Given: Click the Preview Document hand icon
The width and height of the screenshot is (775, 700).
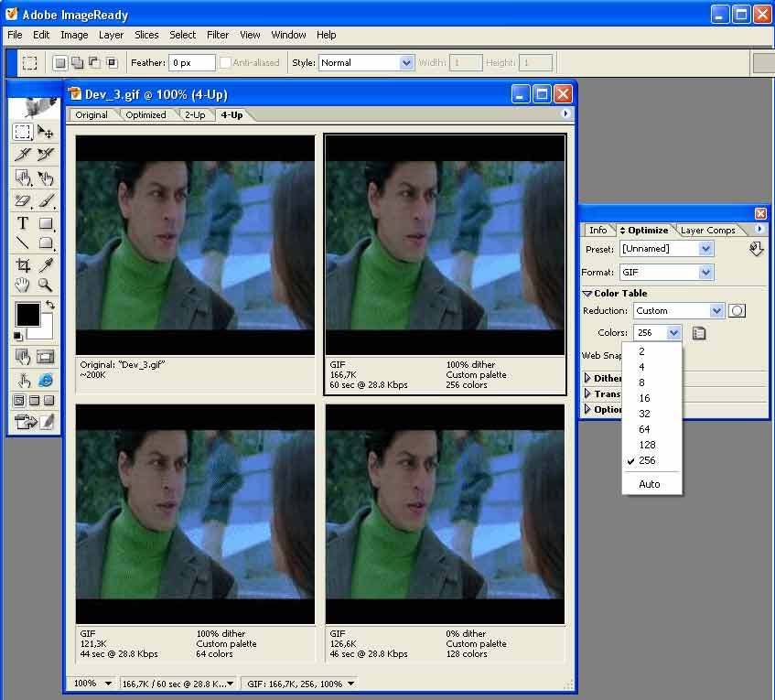Looking at the screenshot, I should (x=23, y=380).
